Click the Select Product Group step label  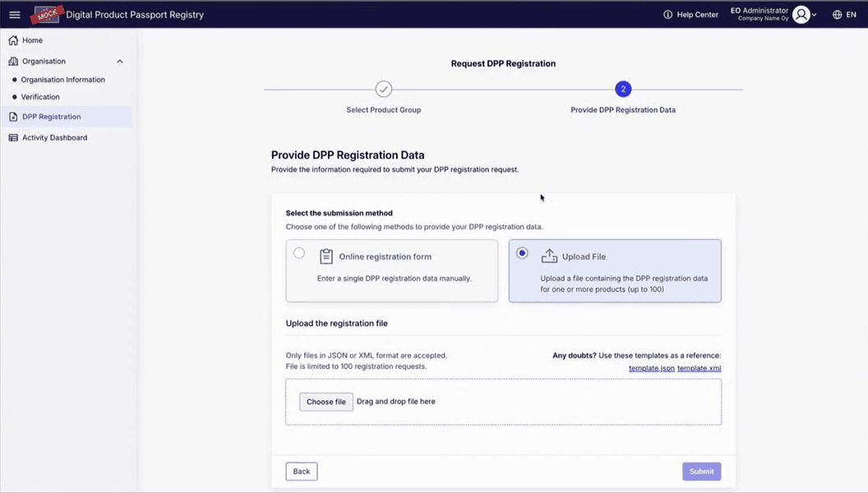384,110
